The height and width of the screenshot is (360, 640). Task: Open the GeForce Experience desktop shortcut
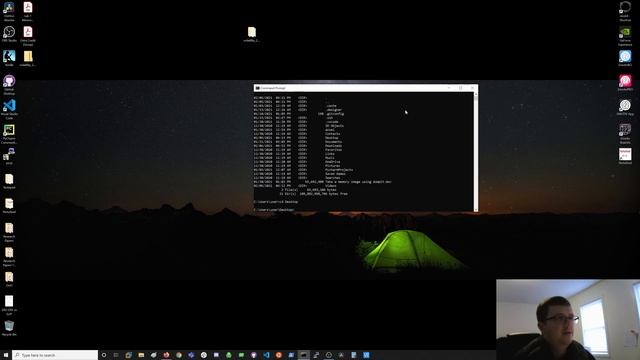625,36
